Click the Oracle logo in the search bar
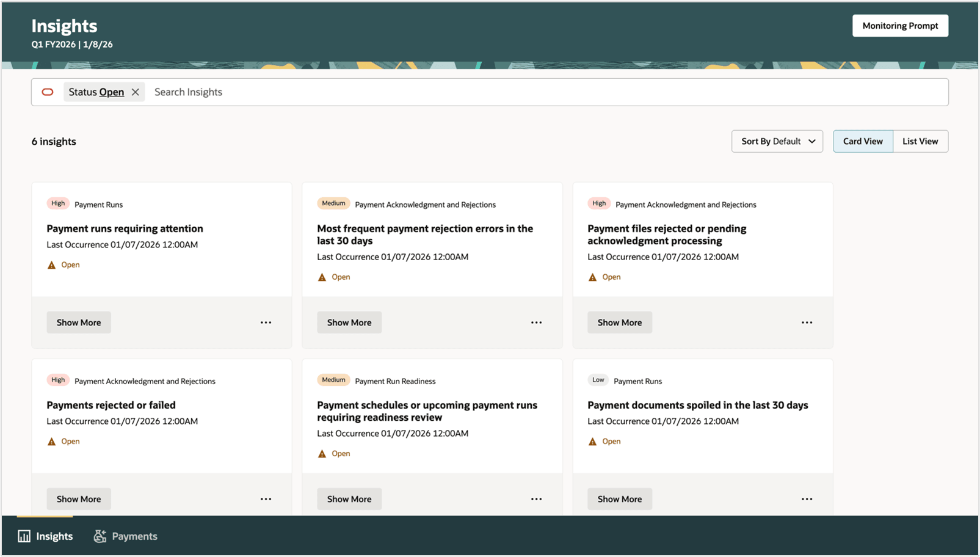This screenshot has height=557, width=980. pos(48,92)
